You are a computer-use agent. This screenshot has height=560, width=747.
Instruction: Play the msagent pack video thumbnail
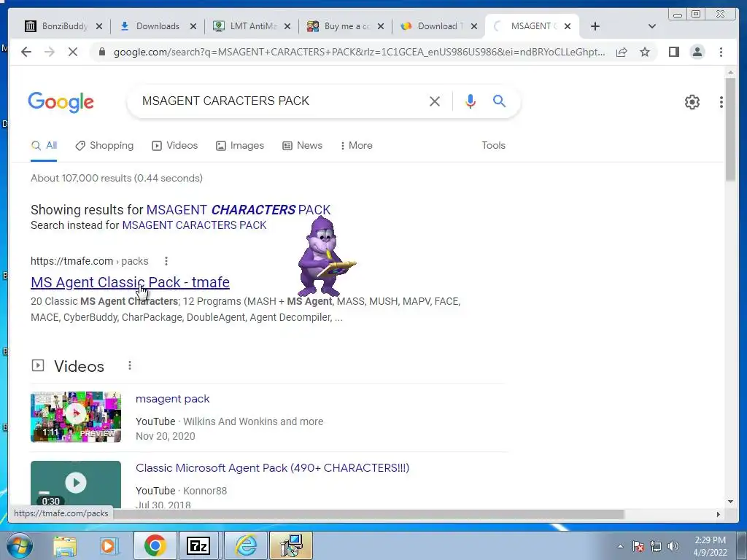coord(76,416)
